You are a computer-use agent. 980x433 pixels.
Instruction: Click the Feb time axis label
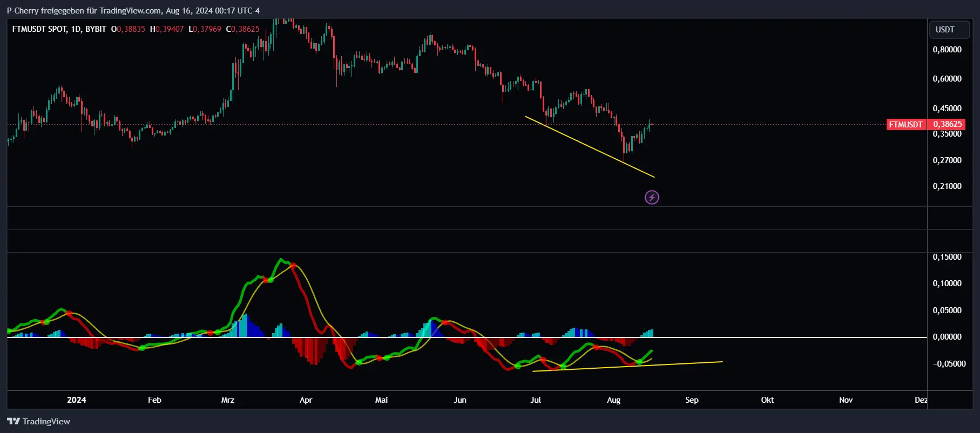[x=154, y=400]
